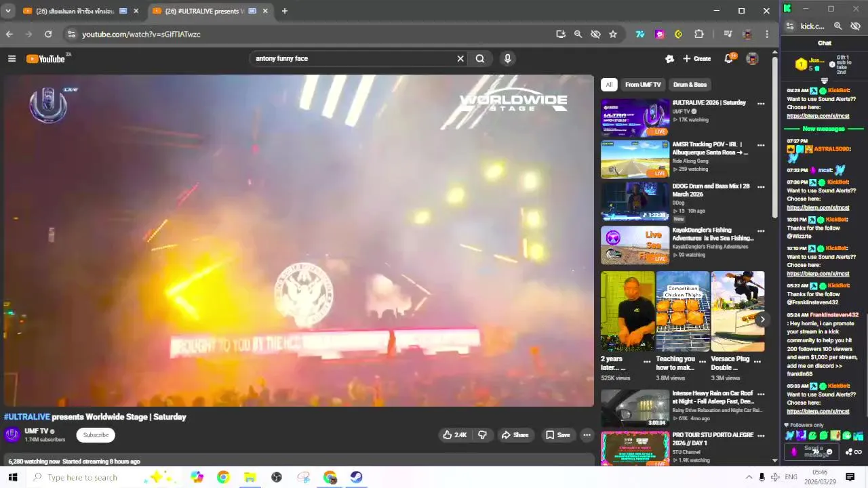Open Kick chat settings icon beside input
The width and height of the screenshot is (868, 488).
coord(850,452)
